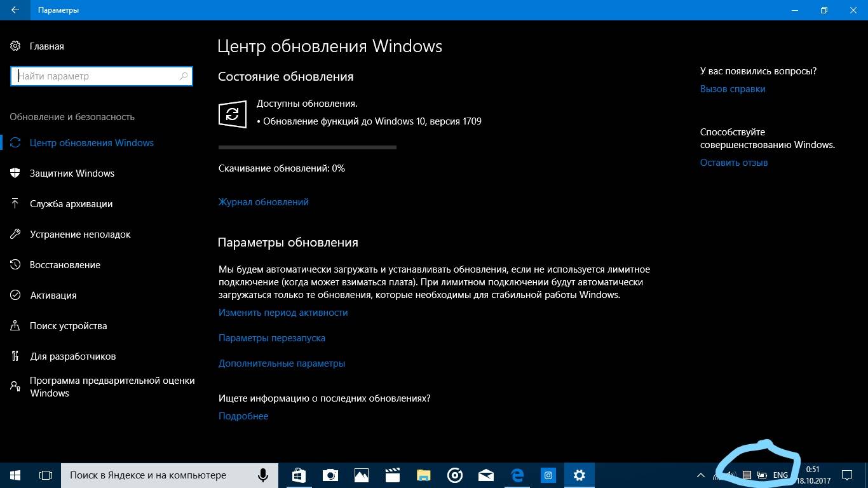This screenshot has width=868, height=488.
Task: Open Изменить период активности link
Action: click(283, 313)
